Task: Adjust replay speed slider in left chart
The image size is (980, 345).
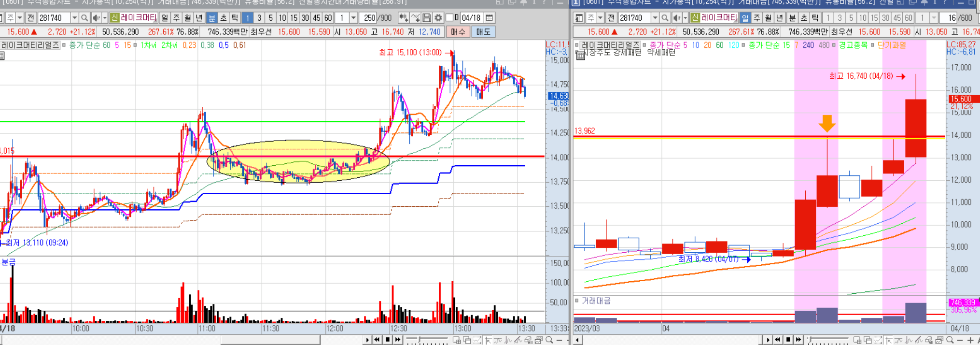Action: (420, 339)
